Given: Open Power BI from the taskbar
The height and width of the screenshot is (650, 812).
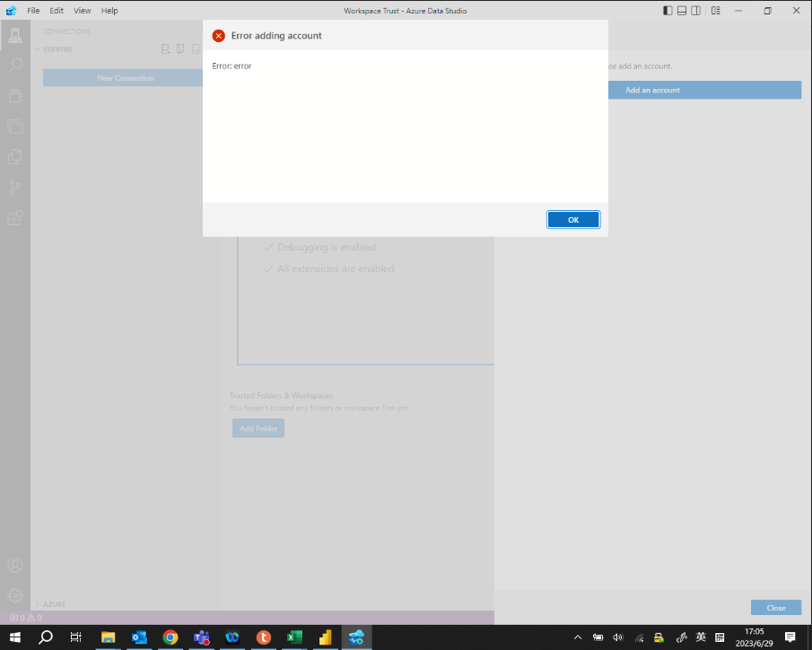Looking at the screenshot, I should [x=325, y=637].
